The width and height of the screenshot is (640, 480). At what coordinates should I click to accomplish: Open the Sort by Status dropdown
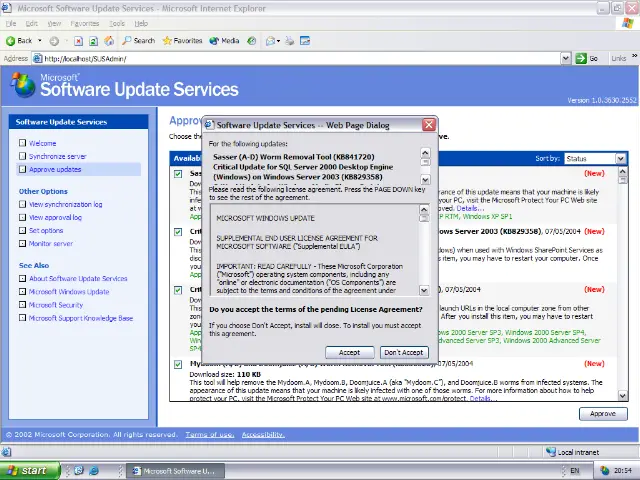(x=620, y=158)
